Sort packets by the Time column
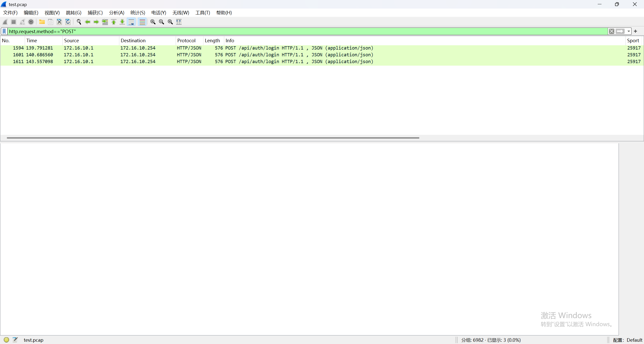 [x=32, y=40]
